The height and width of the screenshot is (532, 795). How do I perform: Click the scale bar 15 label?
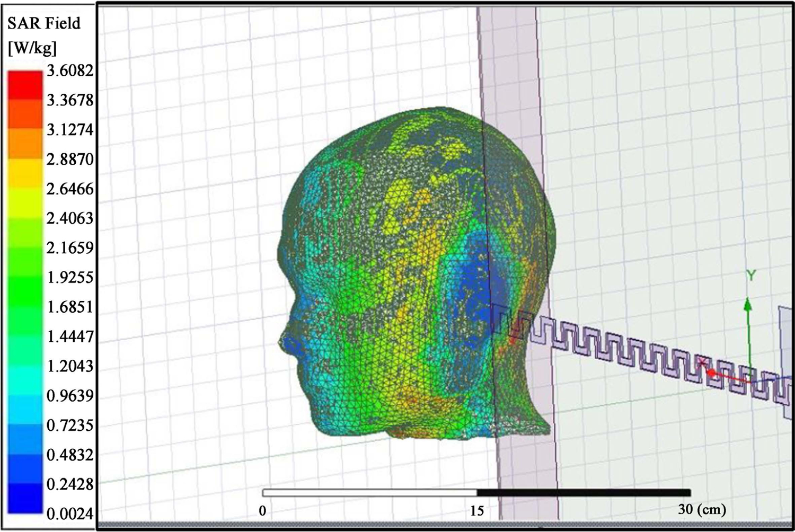click(477, 511)
